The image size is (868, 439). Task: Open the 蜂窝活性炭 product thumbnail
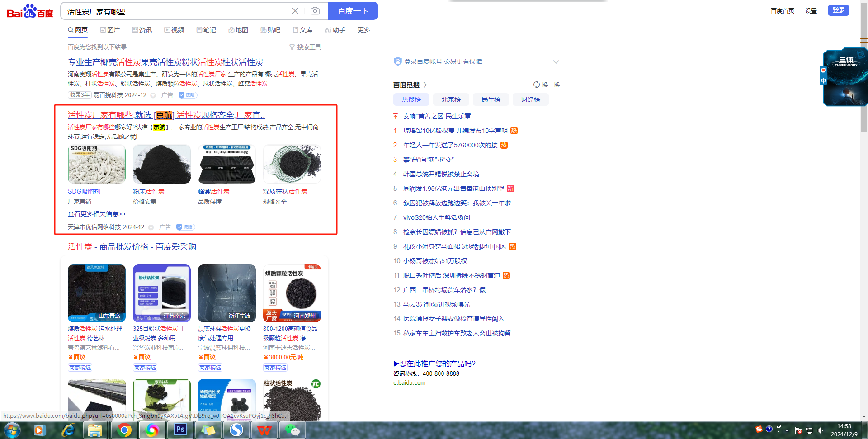[x=227, y=164]
